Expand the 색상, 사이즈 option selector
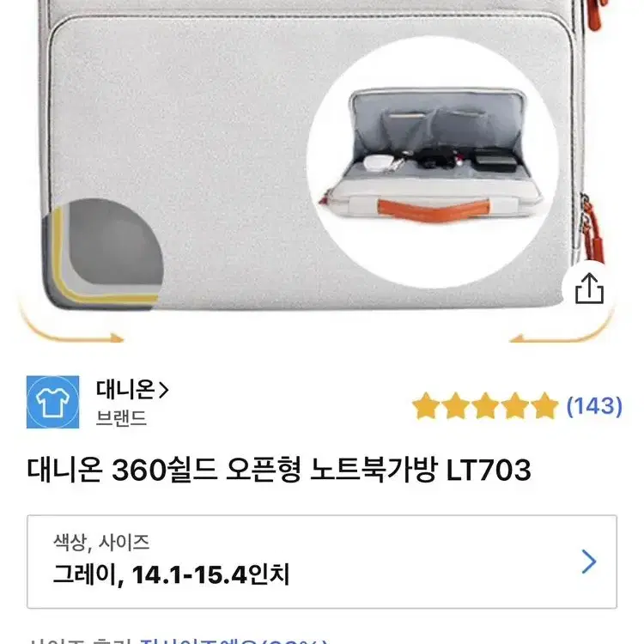The image size is (644, 644). [x=322, y=562]
